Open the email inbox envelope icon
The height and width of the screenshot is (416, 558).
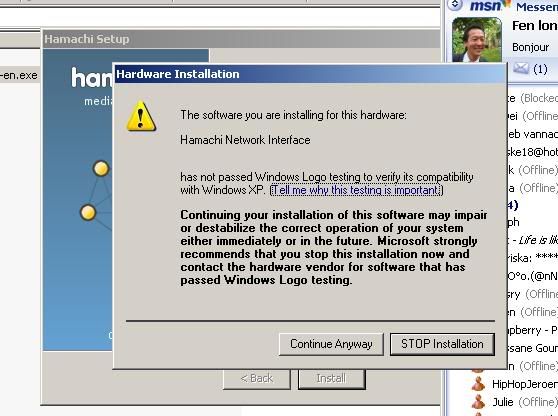(521, 68)
